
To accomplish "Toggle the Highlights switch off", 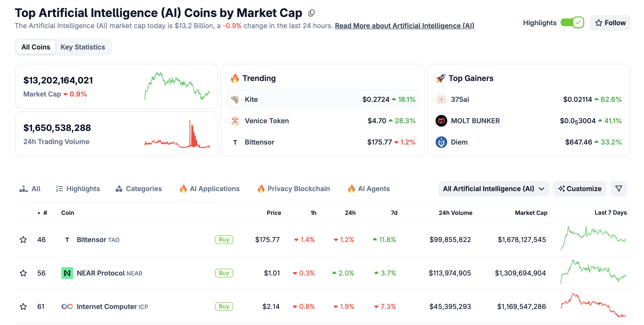I will tap(572, 23).
